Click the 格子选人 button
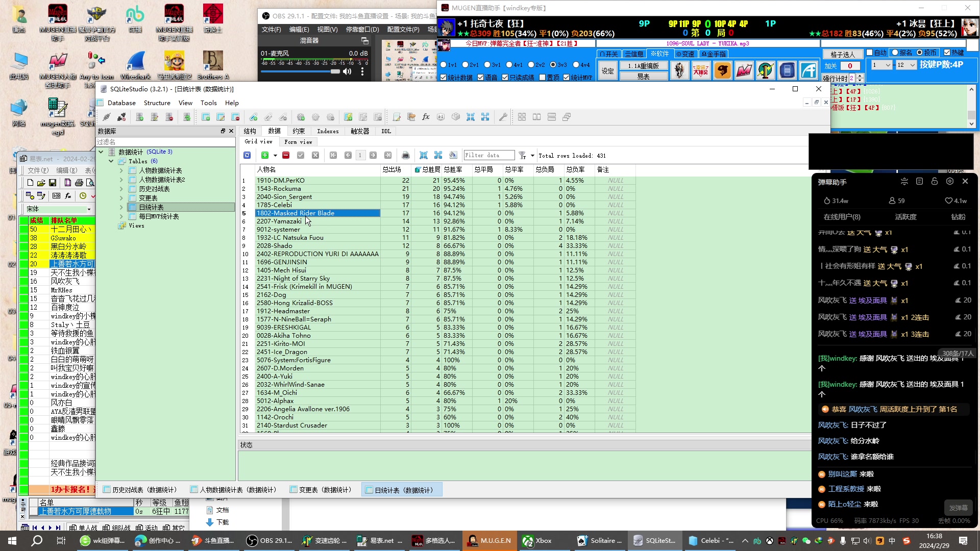This screenshot has height=551, width=980. [x=843, y=54]
